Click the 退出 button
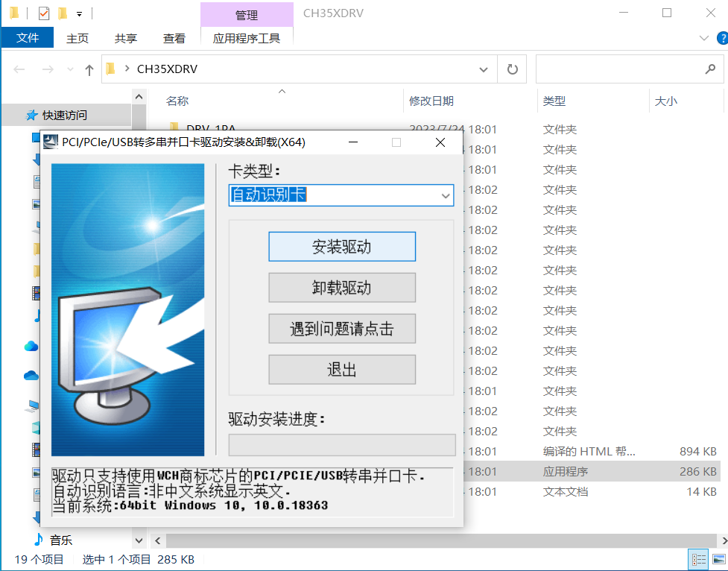This screenshot has height=571, width=728. click(x=342, y=370)
